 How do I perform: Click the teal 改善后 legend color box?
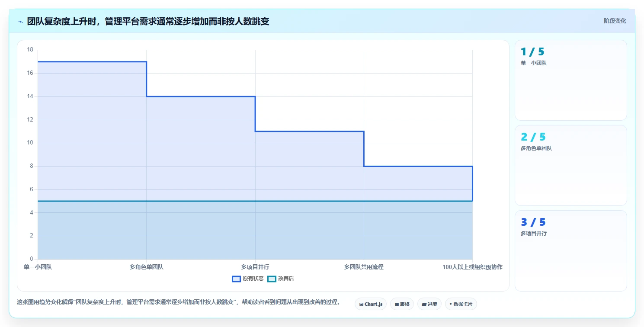[272, 279]
